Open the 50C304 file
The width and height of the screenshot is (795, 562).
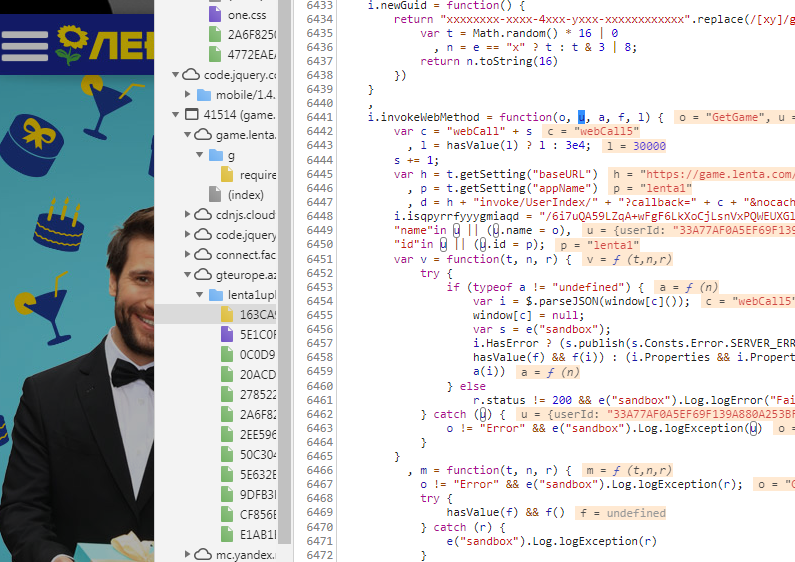tap(258, 454)
